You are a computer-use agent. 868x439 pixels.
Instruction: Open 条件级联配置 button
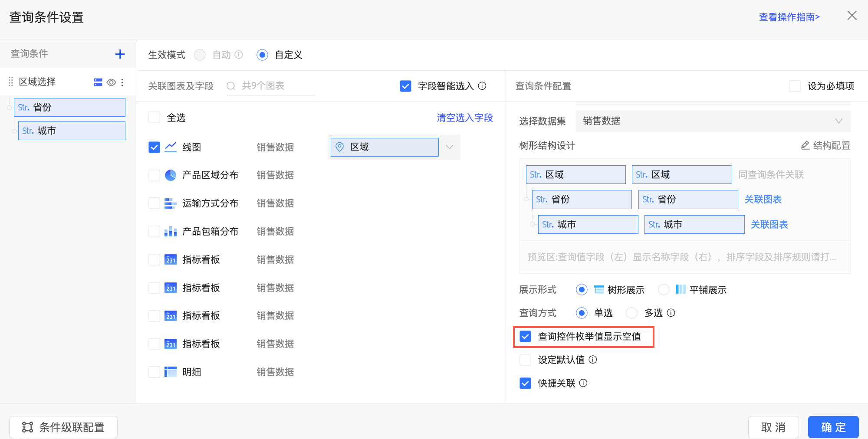[63, 427]
